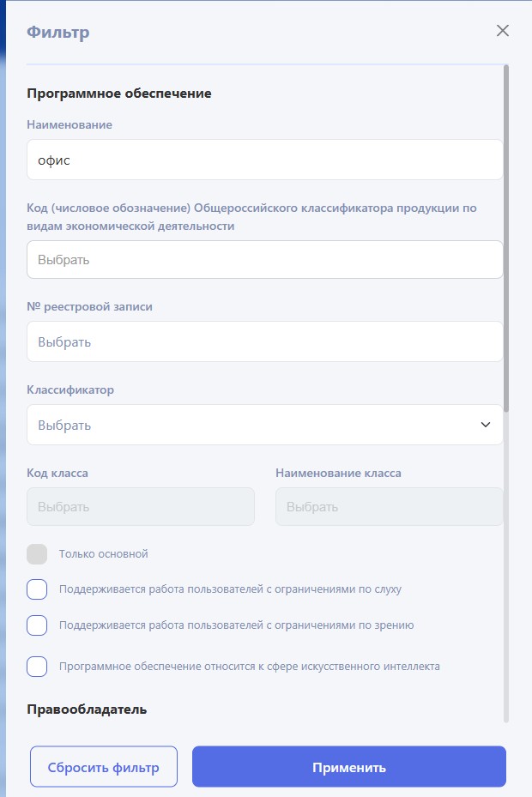Open the Код класса selector
This screenshot has width=532, height=797.
tap(141, 507)
